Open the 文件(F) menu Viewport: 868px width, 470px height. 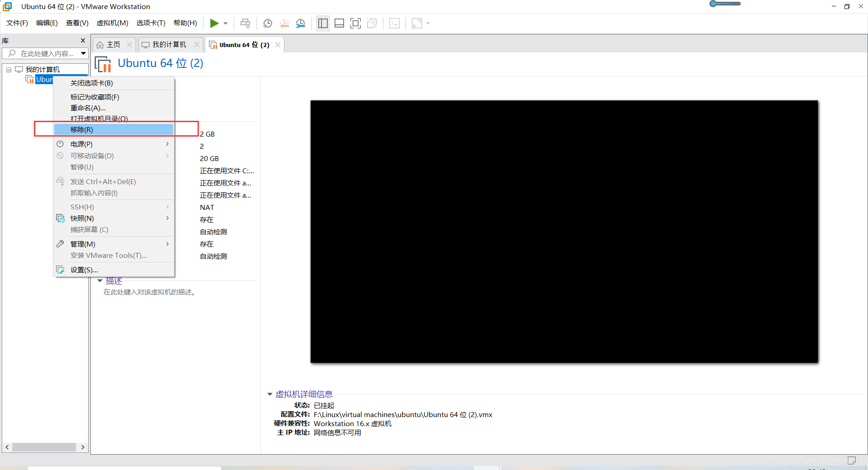click(17, 23)
